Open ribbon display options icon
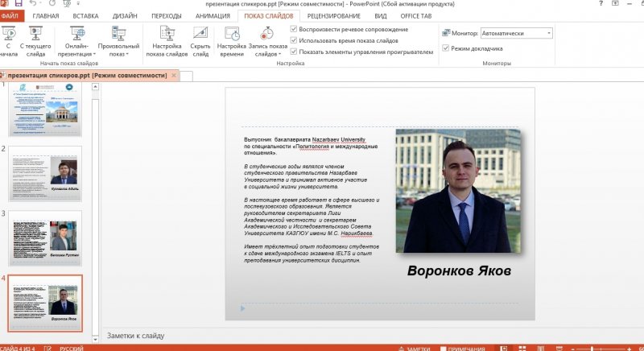The width and height of the screenshot is (644, 351). 615,3
